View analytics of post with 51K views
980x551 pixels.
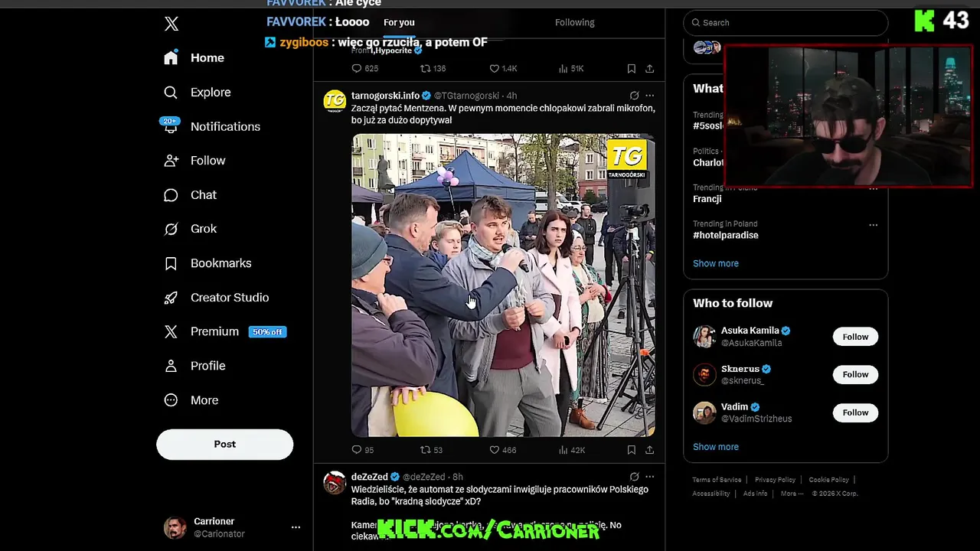tap(571, 68)
